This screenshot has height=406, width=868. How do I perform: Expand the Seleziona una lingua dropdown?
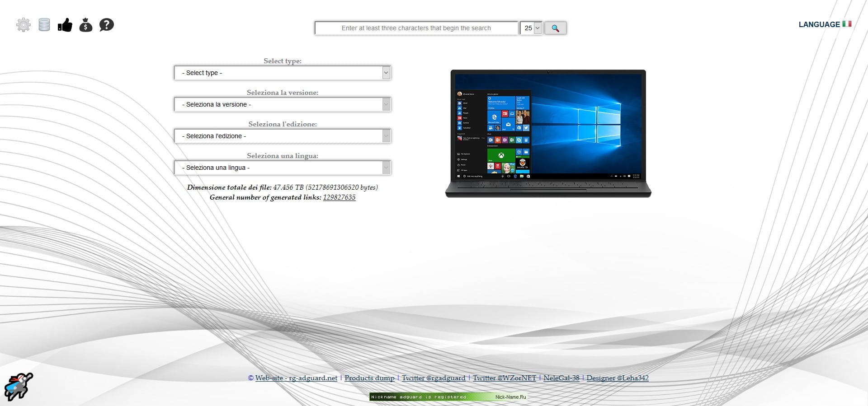coord(283,168)
